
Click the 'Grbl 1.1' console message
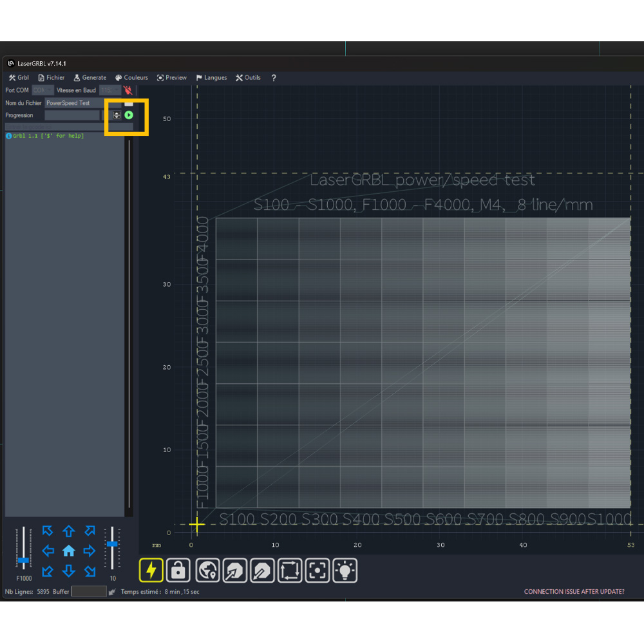[x=48, y=136]
